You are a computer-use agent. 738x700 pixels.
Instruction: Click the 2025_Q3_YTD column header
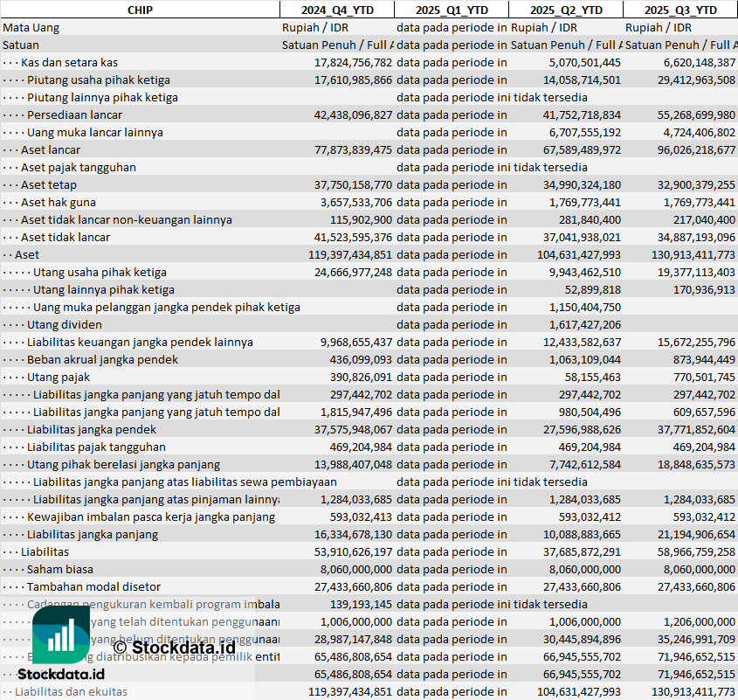point(680,10)
